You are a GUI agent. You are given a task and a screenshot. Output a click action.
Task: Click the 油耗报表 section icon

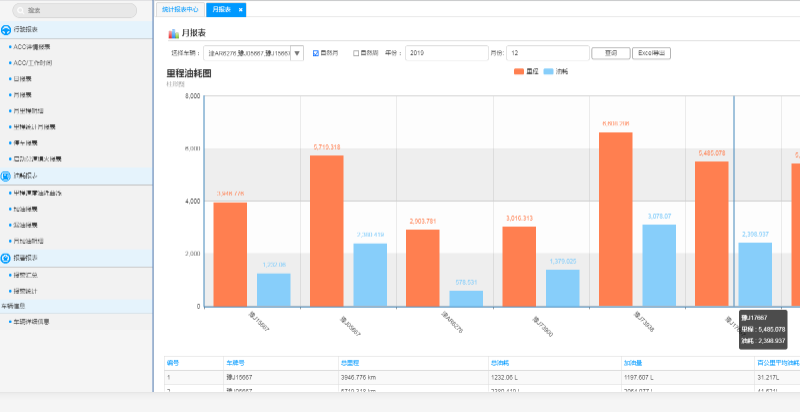click(x=7, y=175)
